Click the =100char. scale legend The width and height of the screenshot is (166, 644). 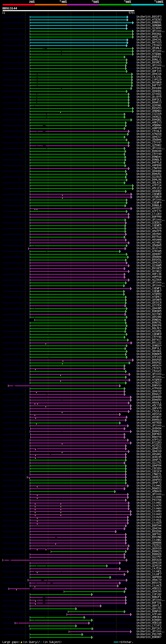[x=123, y=642]
